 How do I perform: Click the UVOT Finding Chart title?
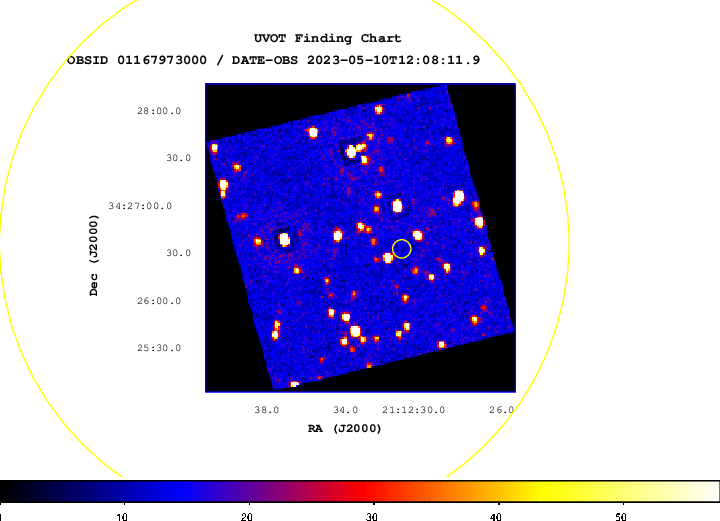327,39
